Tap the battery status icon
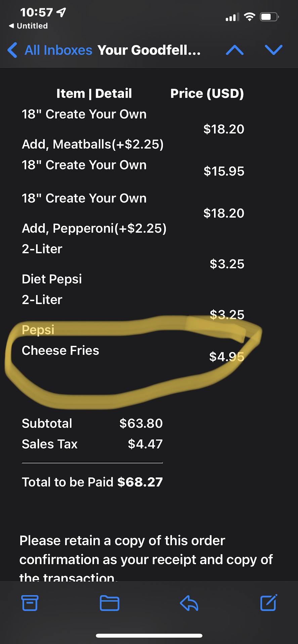 tap(269, 17)
